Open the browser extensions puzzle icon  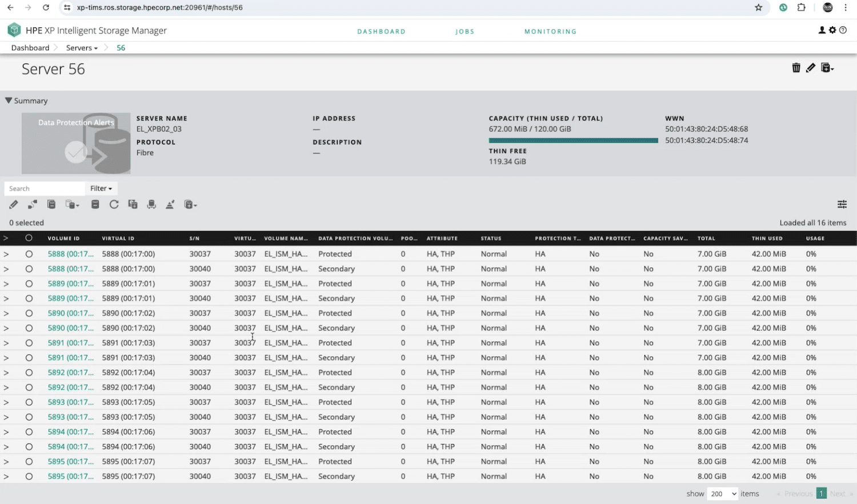[802, 7]
